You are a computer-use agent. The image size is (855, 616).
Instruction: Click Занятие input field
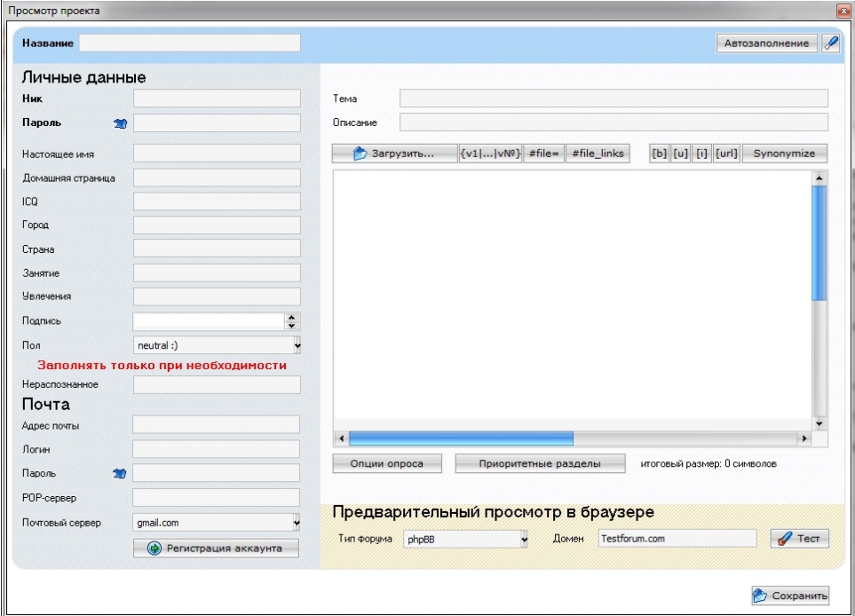(217, 272)
